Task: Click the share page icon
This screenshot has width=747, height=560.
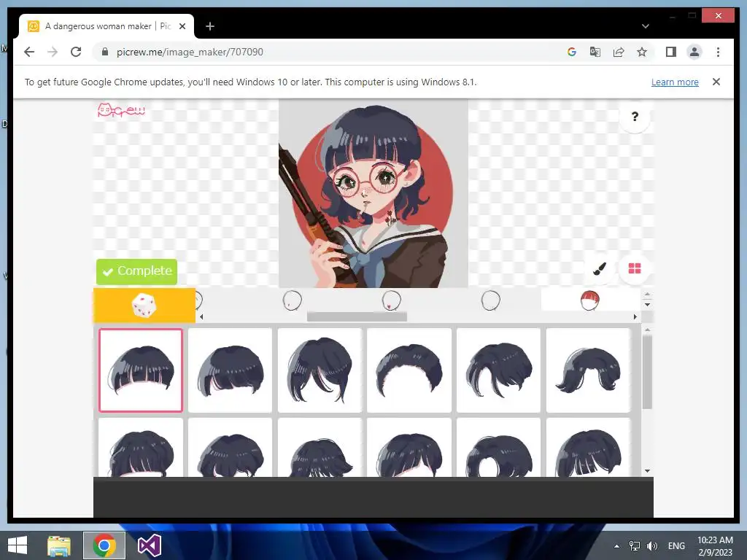Action: (619, 52)
